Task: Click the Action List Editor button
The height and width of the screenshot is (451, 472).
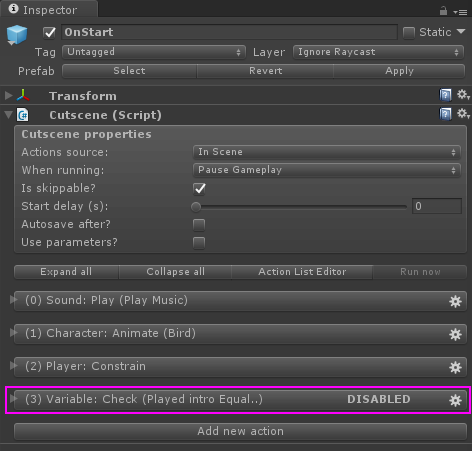Action: [x=302, y=272]
